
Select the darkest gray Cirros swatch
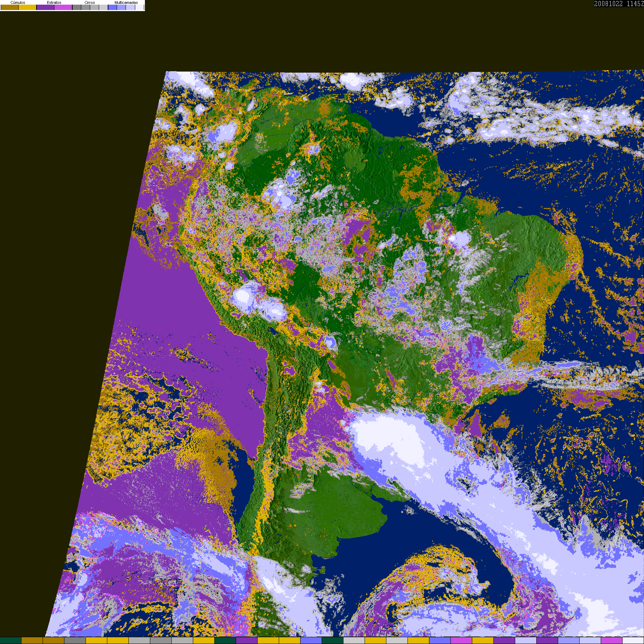[x=77, y=8]
